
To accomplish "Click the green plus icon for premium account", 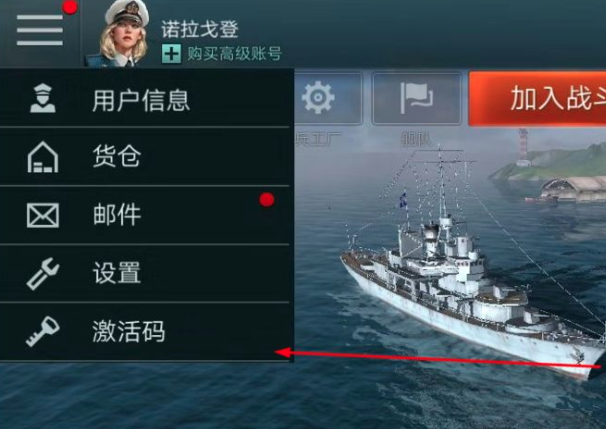I will pyautogui.click(x=171, y=54).
